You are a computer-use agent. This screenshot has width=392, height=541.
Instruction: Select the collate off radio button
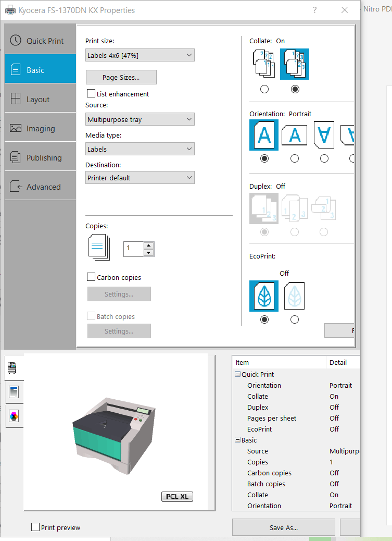(264, 89)
